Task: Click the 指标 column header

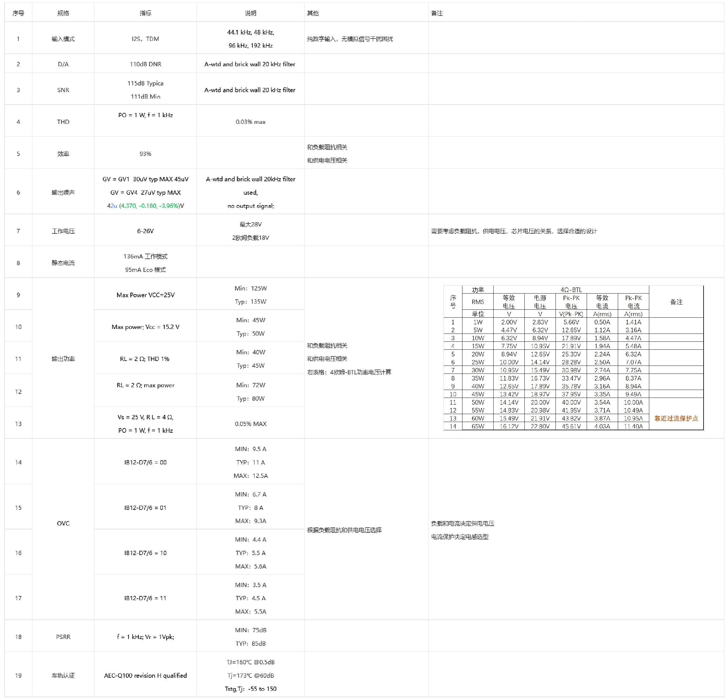Action: [145, 13]
